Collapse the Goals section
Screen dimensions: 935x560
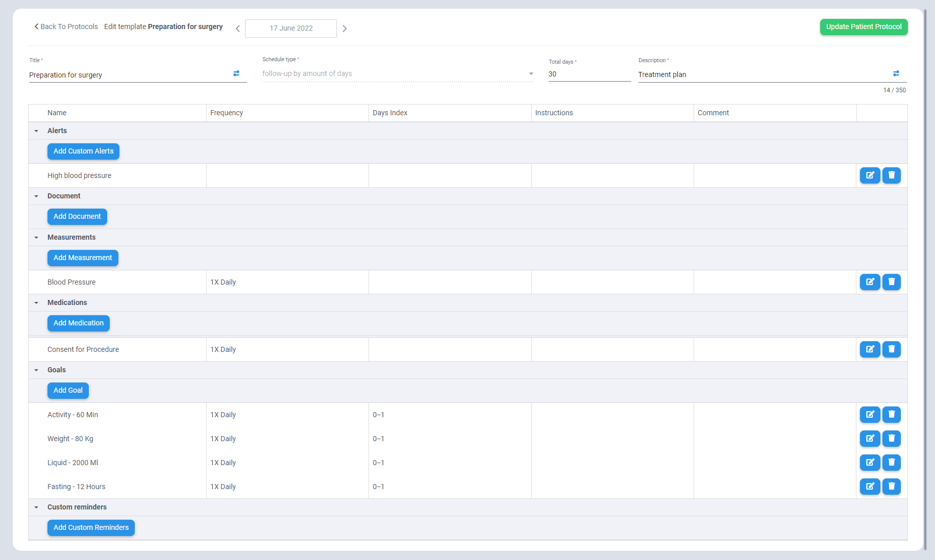(x=36, y=370)
